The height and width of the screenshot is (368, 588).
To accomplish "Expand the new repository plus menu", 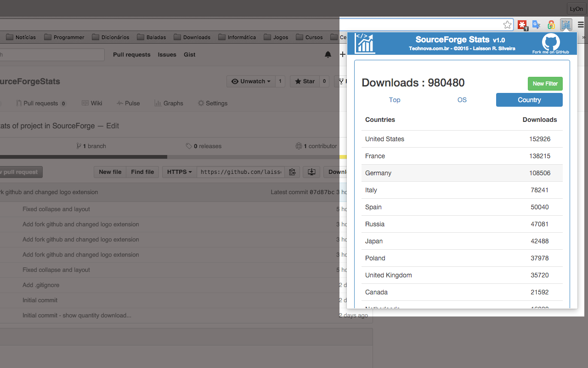I will 343,54.
